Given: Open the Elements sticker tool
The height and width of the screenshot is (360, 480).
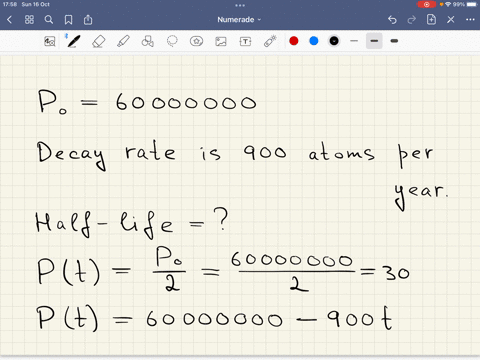Looking at the screenshot, I should 196,41.
